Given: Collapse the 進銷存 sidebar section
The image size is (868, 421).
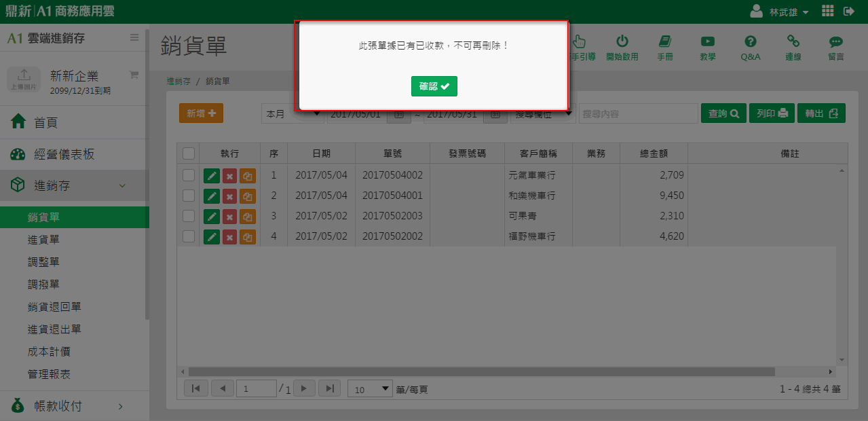Looking at the screenshot, I should point(73,185).
